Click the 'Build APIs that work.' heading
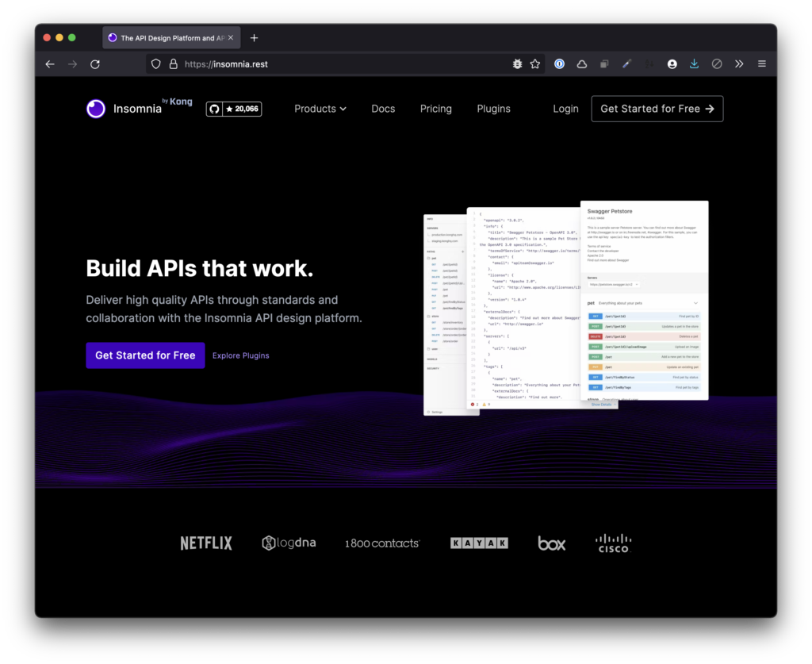Screen dimensions: 812x664 pyautogui.click(x=200, y=268)
